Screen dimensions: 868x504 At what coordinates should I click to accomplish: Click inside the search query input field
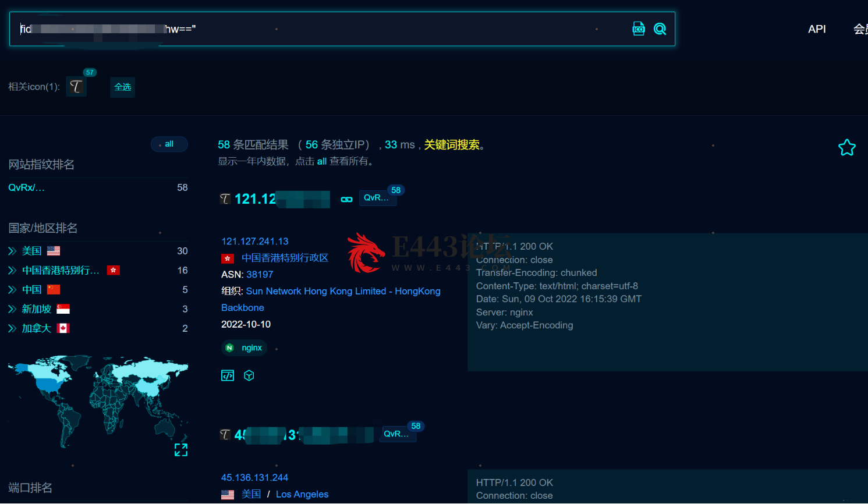[291, 28]
